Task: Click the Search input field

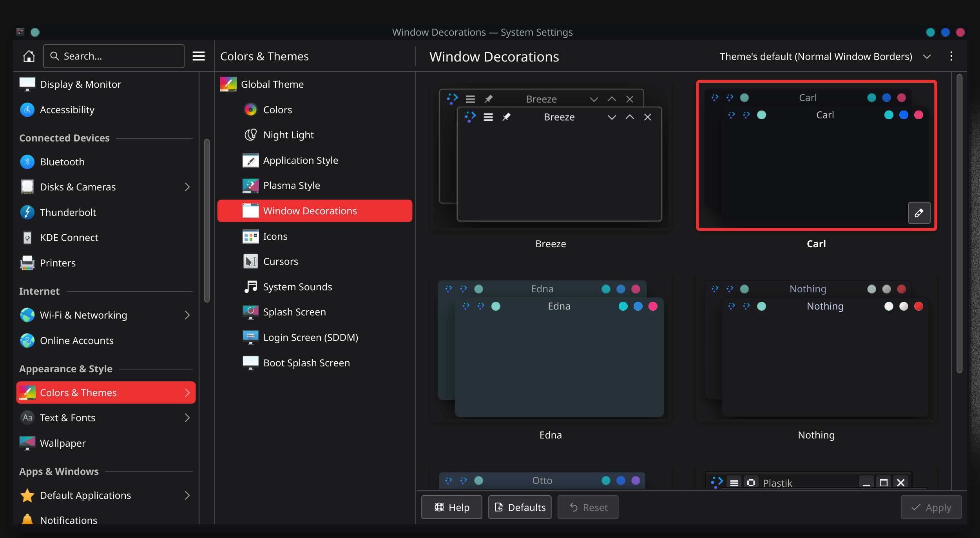Action: coord(114,56)
